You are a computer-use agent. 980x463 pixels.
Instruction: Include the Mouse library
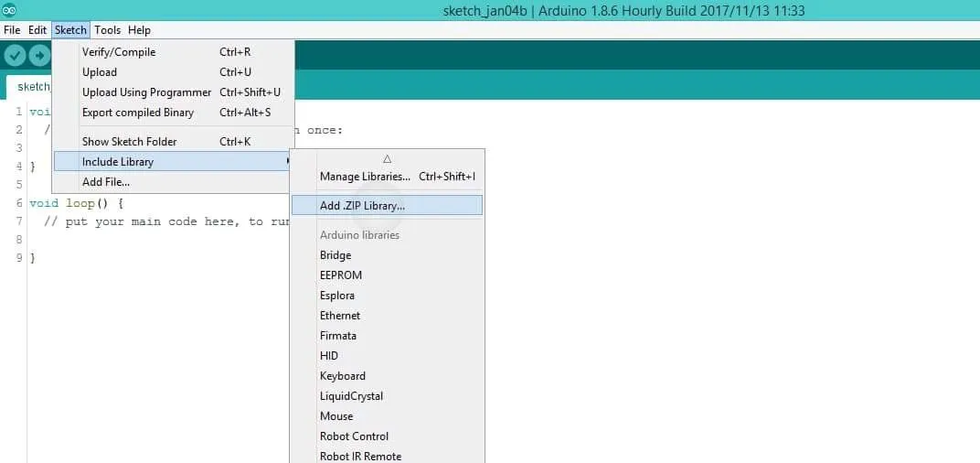coord(388,416)
